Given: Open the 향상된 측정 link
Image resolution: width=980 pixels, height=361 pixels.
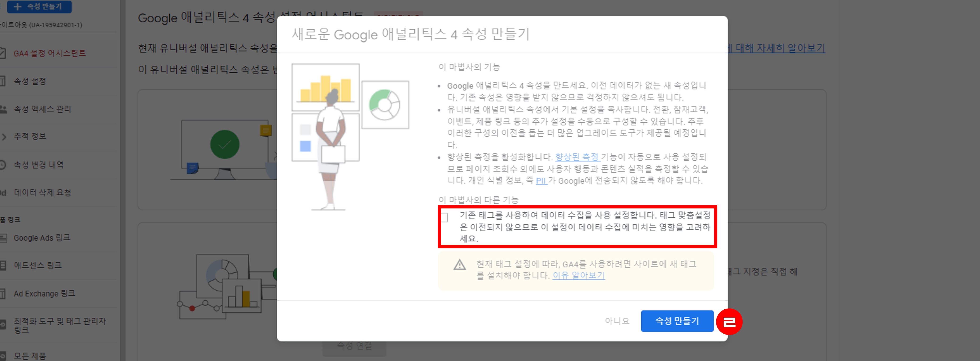Looking at the screenshot, I should click(x=577, y=157).
